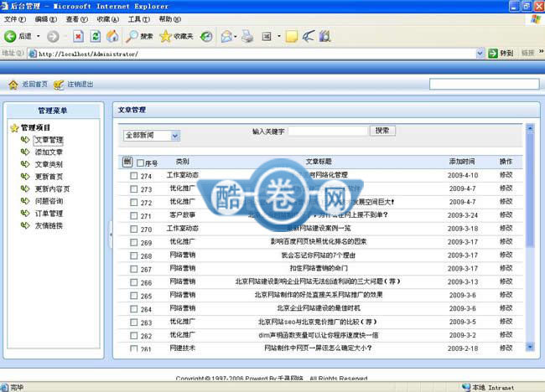545x392 pixels.
Task: Click the 输入关键字 keyword input field
Action: [x=328, y=131]
